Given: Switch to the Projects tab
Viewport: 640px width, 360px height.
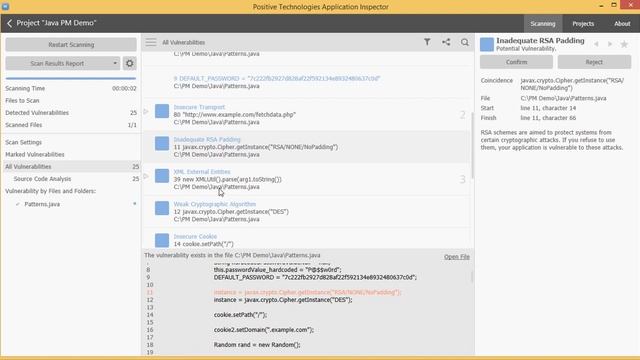Looking at the screenshot, I should click(583, 24).
